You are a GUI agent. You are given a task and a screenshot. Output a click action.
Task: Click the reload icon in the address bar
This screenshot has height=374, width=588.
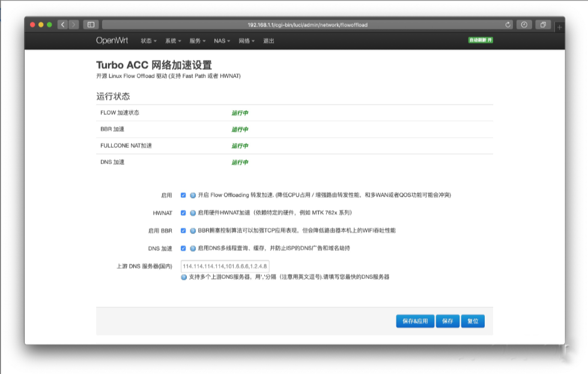(508, 25)
